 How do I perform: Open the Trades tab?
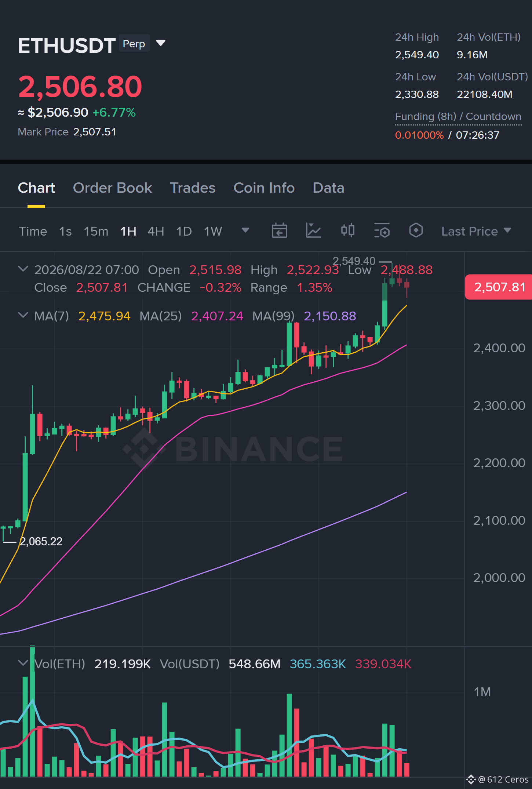tap(193, 188)
